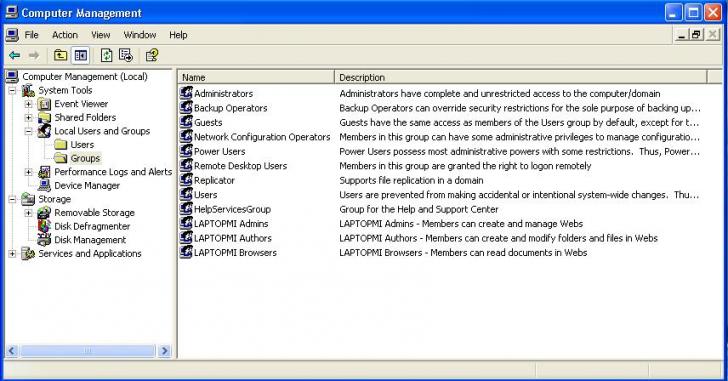Select the "HelpServicesGroup" name text
The height and width of the screenshot is (381, 728).
tap(232, 209)
